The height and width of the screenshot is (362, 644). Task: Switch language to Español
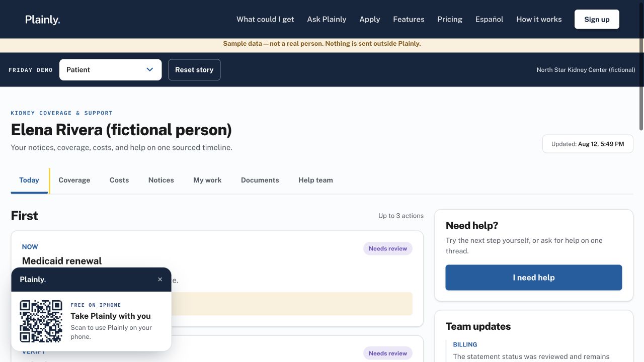(x=489, y=20)
